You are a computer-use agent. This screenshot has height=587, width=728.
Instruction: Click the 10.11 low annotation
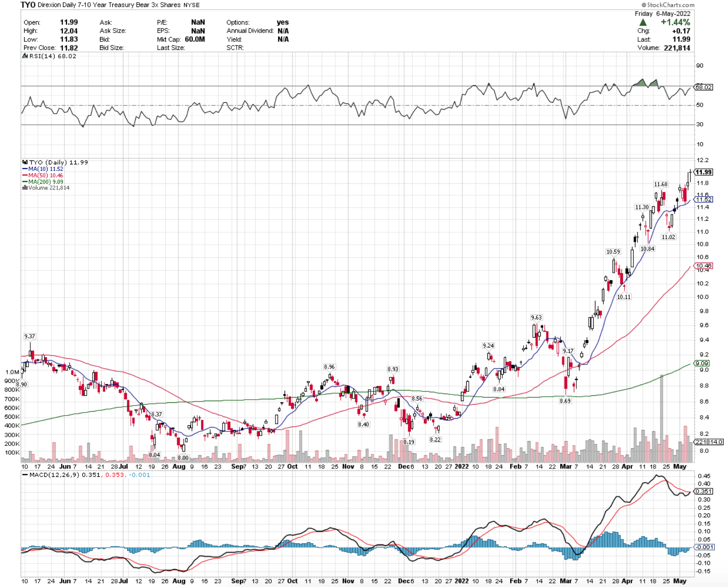(624, 297)
